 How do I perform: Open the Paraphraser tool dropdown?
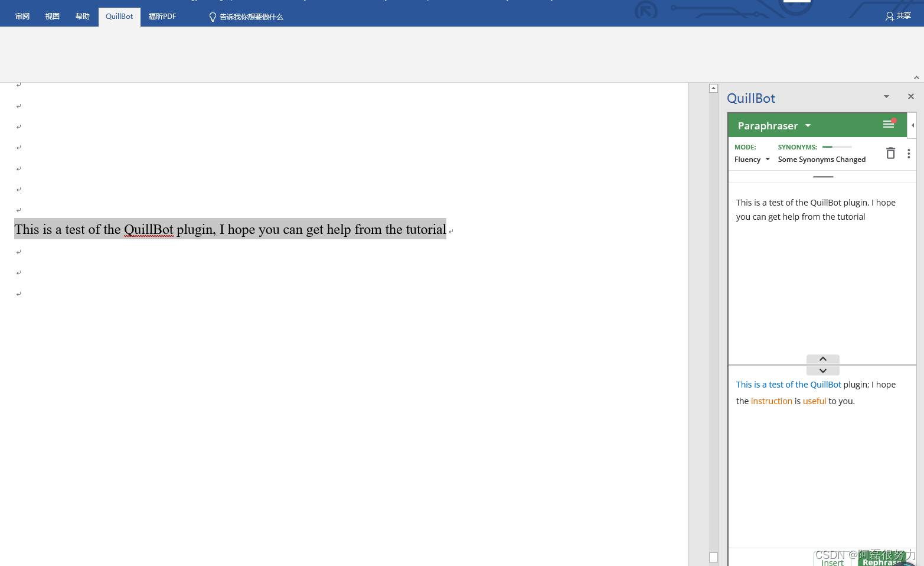click(x=774, y=126)
